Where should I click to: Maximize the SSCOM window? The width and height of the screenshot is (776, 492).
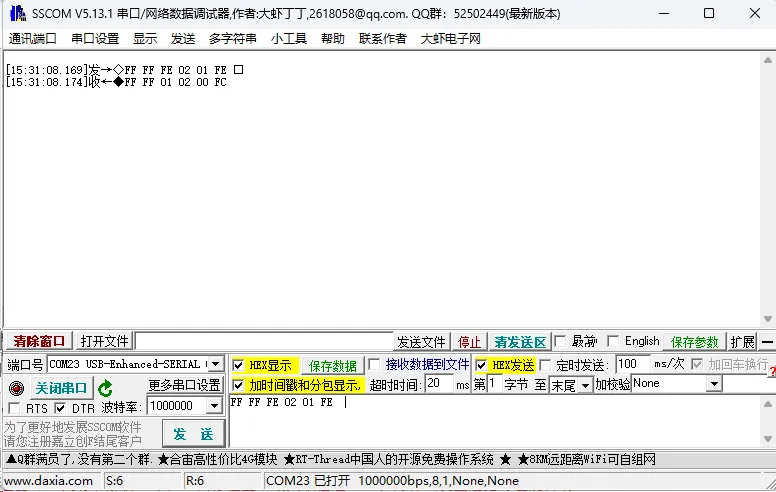click(709, 13)
